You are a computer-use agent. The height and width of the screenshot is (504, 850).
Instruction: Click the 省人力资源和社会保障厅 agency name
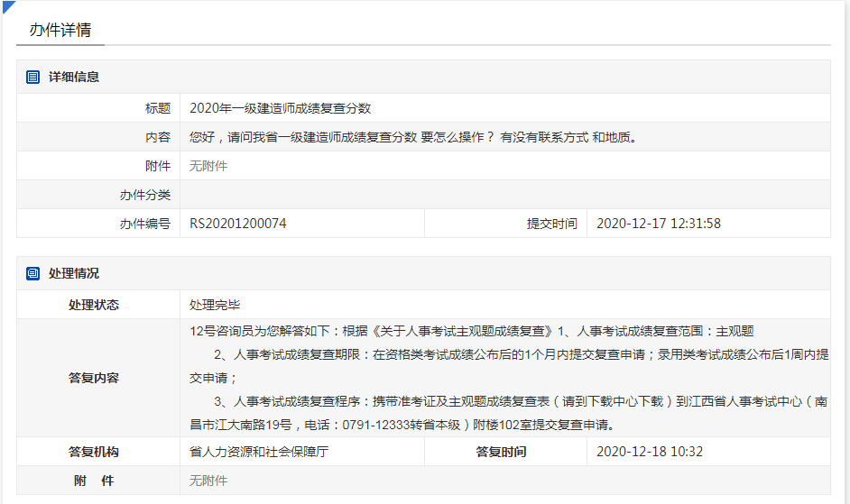(x=258, y=452)
